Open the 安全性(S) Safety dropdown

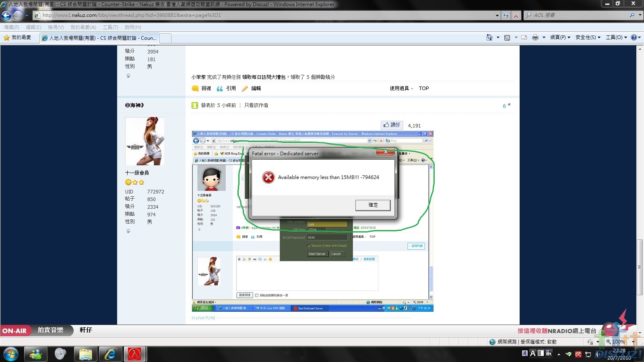pyautogui.click(x=588, y=37)
